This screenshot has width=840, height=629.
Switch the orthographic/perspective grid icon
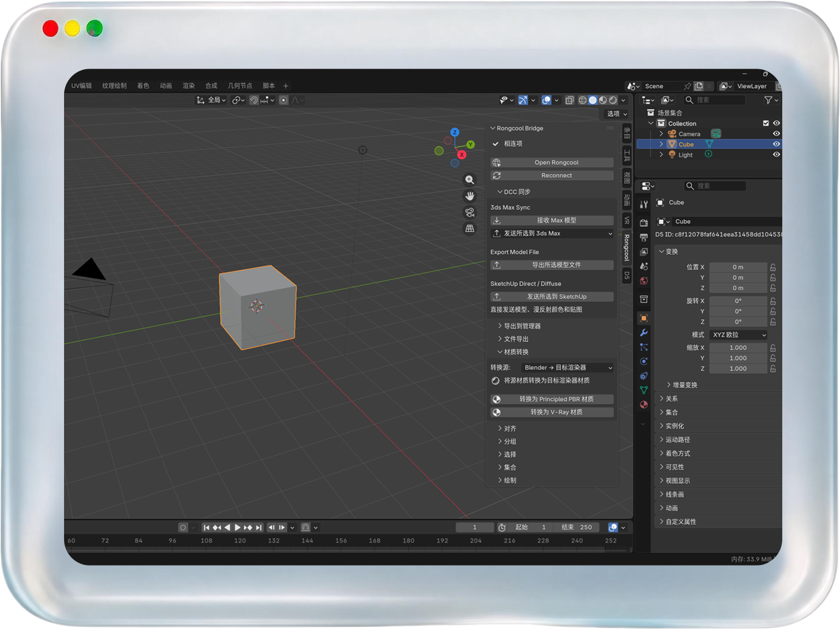pos(469,228)
